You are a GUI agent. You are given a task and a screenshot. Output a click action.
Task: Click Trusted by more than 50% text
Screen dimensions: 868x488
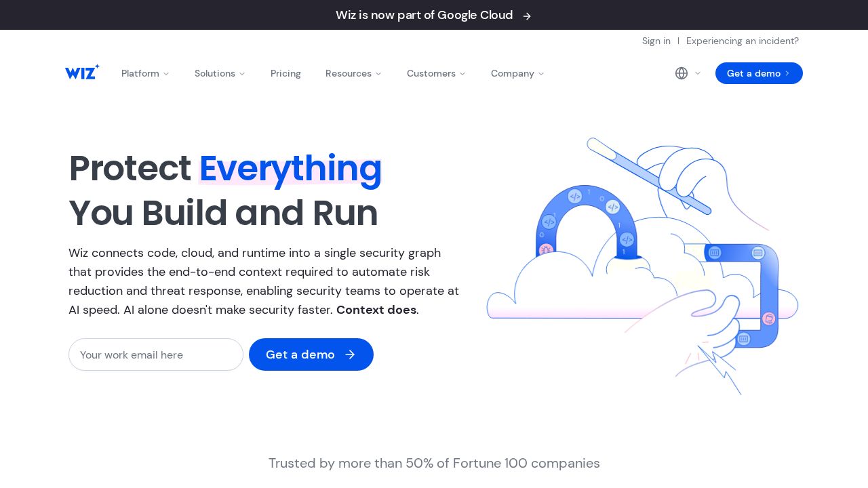pos(434,463)
